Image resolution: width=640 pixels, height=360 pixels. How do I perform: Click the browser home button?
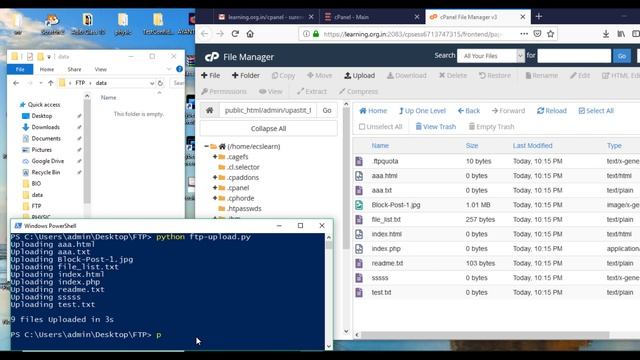pyautogui.click(x=250, y=34)
